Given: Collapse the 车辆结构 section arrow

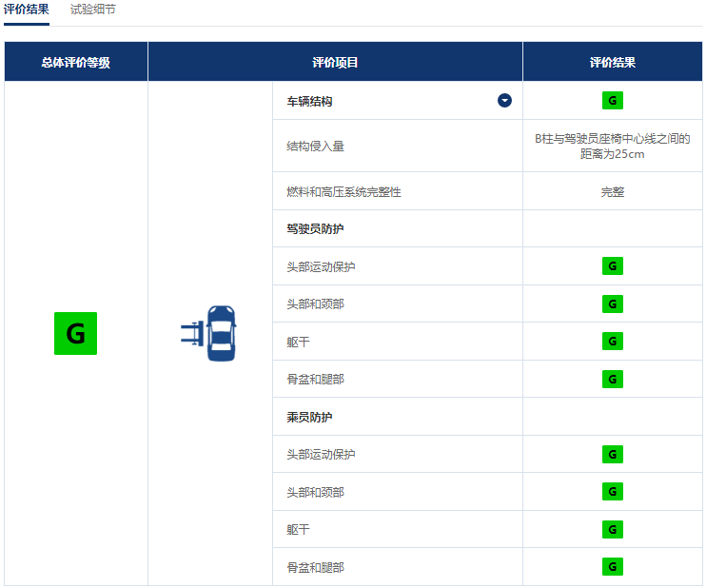Looking at the screenshot, I should tap(504, 101).
